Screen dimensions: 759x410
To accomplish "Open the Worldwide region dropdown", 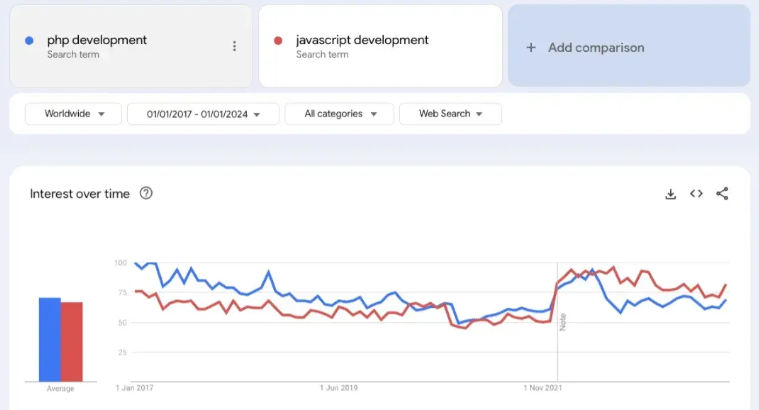I will click(x=73, y=114).
